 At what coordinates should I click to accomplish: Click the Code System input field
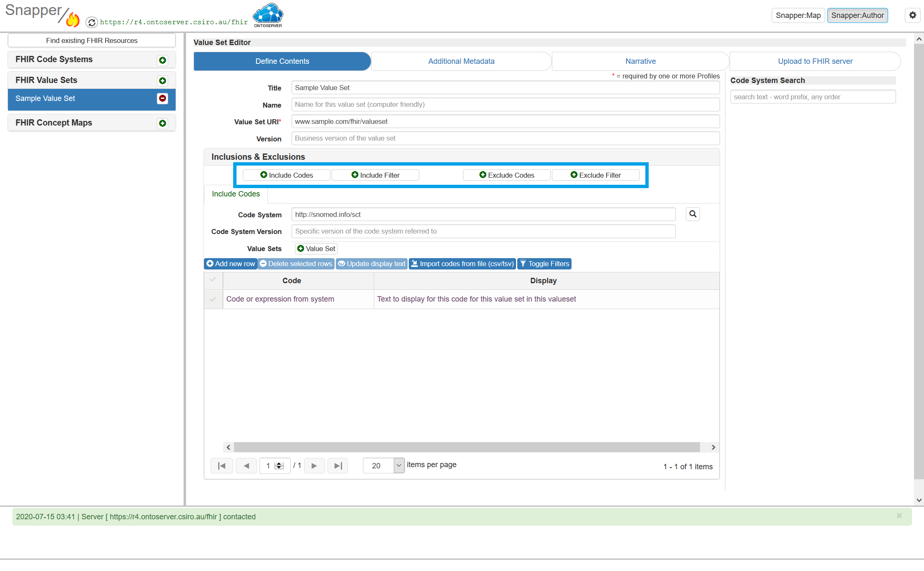pyautogui.click(x=483, y=214)
